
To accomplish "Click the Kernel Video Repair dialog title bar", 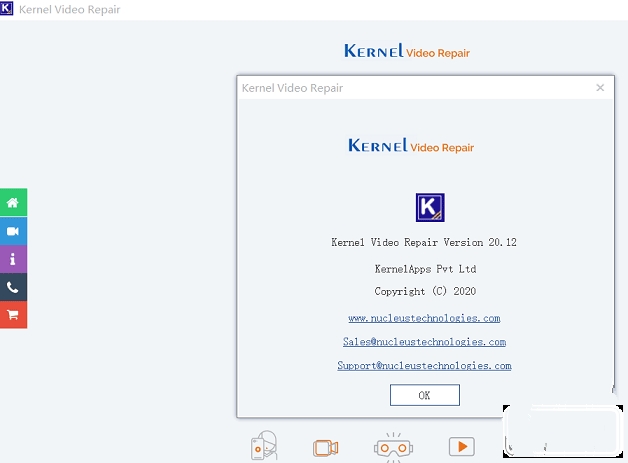I will [x=400, y=88].
